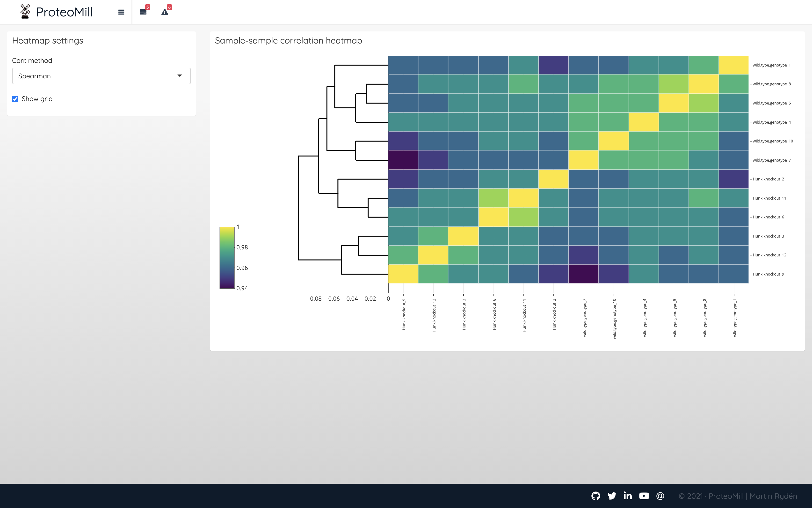The image size is (812, 508).
Task: Click the Hunk.knockout_6 row label
Action: (768, 217)
